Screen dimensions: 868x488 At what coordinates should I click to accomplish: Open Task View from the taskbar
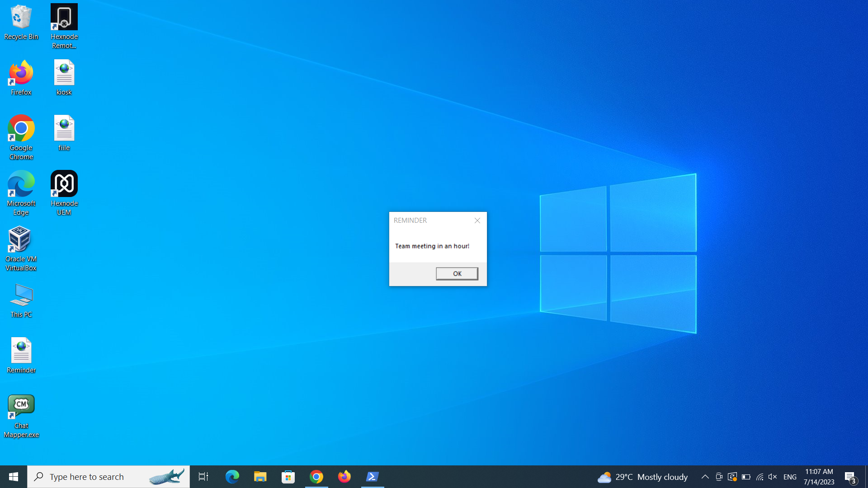coord(203,477)
